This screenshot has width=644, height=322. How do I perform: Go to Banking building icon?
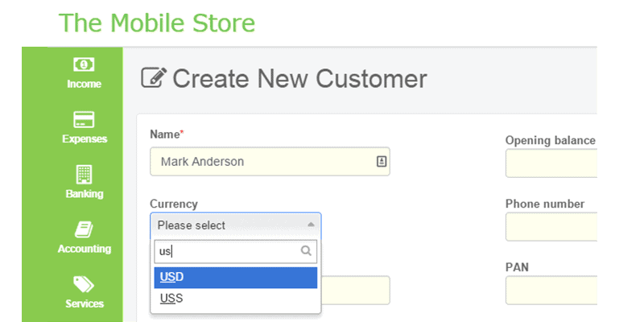[85, 175]
